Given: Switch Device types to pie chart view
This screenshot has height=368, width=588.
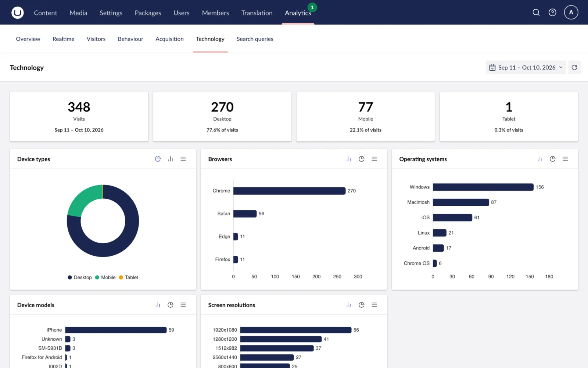Looking at the screenshot, I should [158, 159].
